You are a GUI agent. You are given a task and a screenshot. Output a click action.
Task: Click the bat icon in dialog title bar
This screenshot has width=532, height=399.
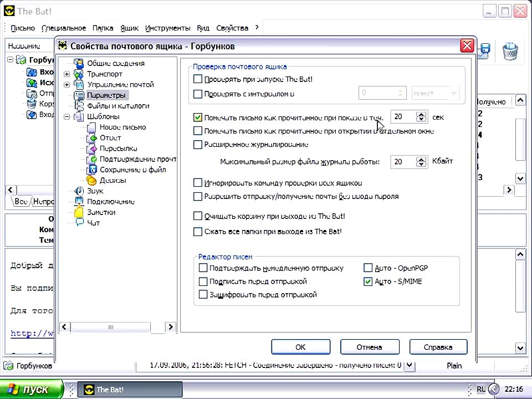pos(63,46)
